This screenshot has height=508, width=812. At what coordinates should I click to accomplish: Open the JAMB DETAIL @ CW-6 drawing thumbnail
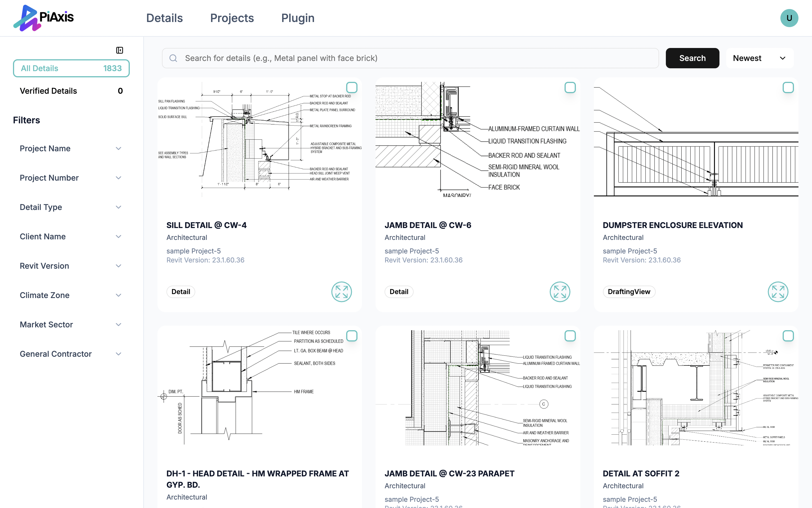(x=478, y=139)
